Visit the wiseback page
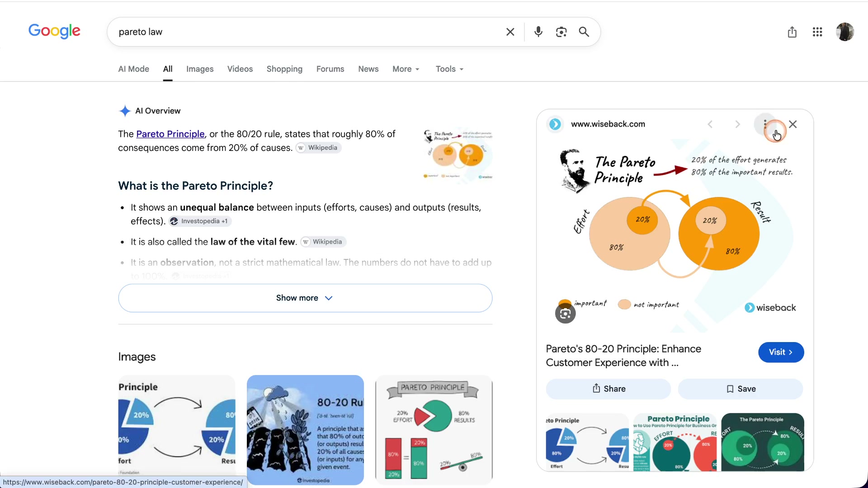Image resolution: width=868 pixels, height=488 pixels. [x=781, y=352]
